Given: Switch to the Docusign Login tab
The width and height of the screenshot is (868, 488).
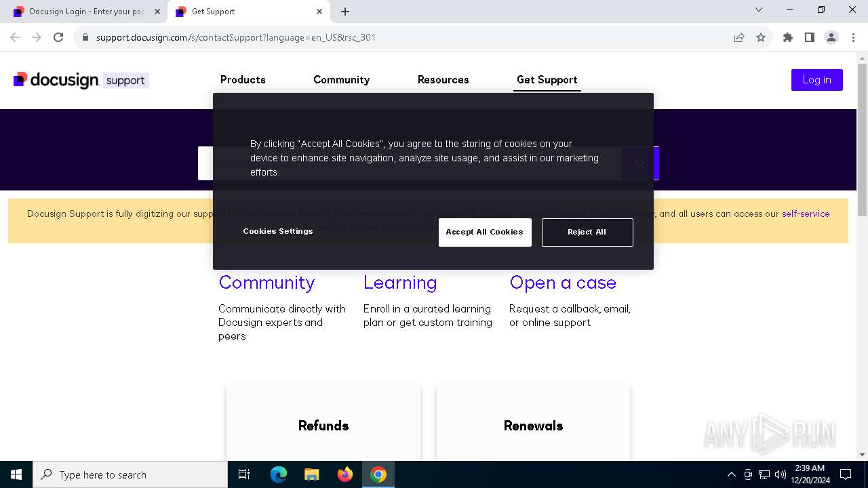Looking at the screenshot, I should (x=86, y=12).
